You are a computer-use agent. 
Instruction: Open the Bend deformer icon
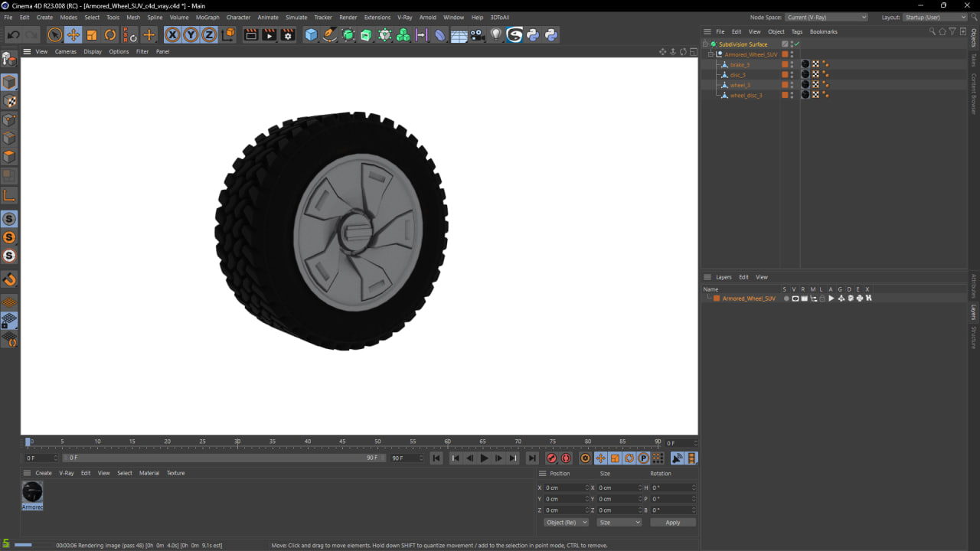coord(440,34)
